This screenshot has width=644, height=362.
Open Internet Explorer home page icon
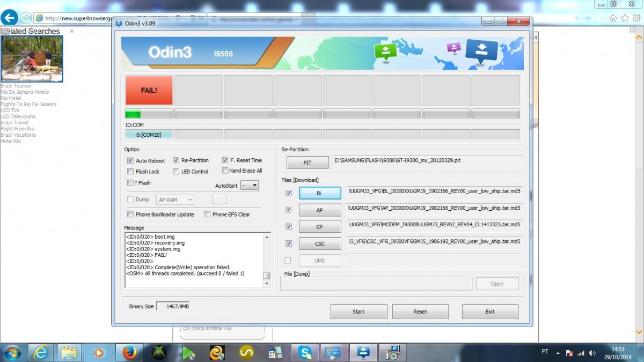pyautogui.click(x=613, y=18)
